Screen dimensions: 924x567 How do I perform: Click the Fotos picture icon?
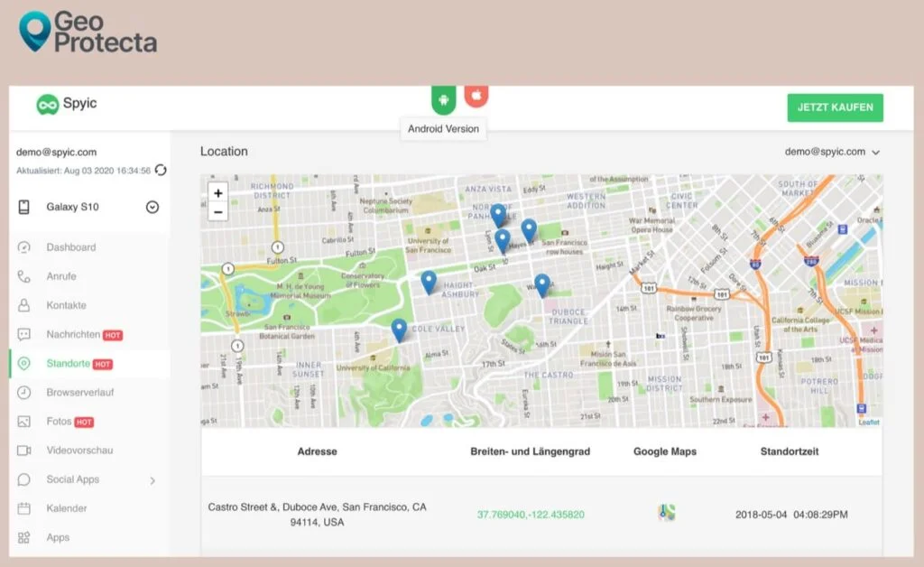[x=23, y=422]
